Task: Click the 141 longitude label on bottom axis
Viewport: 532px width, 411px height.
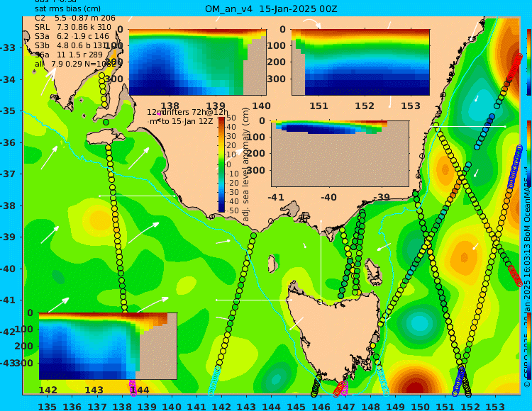Action: pyautogui.click(x=196, y=406)
